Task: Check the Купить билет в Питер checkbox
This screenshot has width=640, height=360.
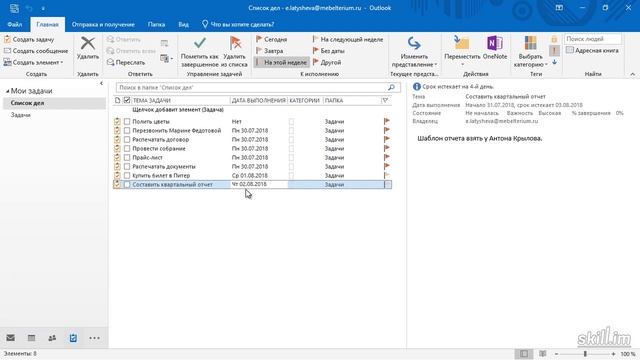Action: [127, 176]
